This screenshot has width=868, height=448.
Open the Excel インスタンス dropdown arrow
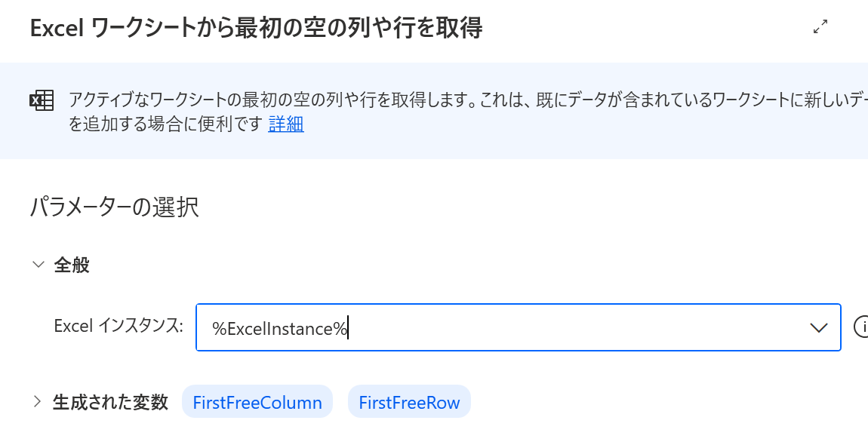pos(818,327)
